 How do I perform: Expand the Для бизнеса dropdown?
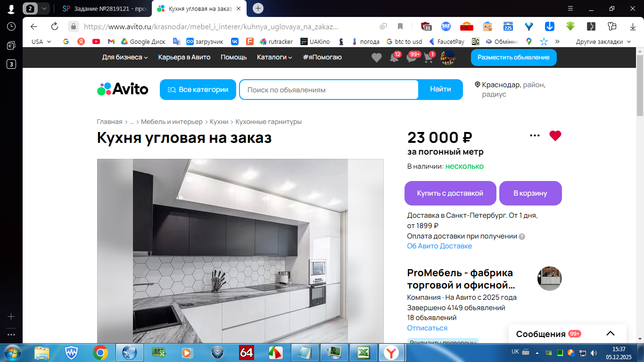click(125, 57)
